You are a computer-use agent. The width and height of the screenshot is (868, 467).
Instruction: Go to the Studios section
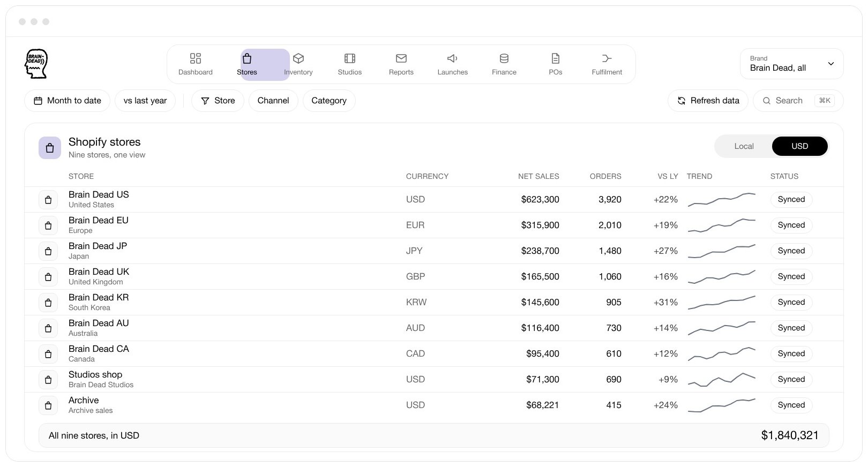point(350,64)
